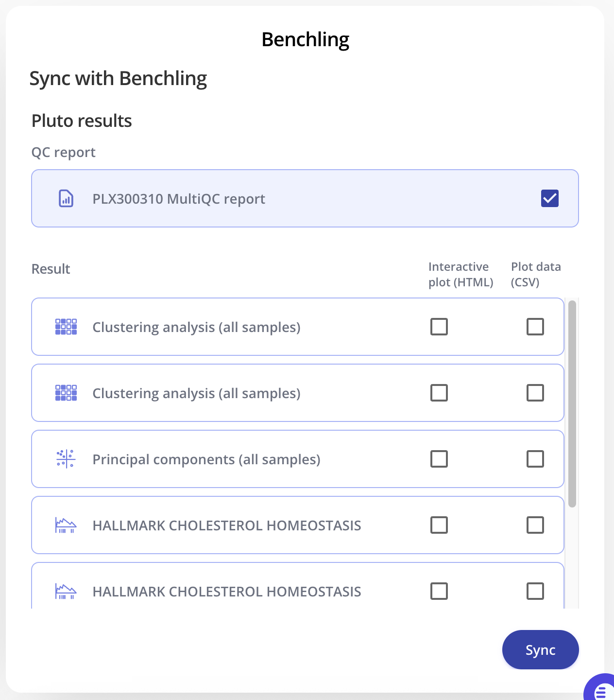Screen dimensions: 614x700
Task: Enable Interactive plot for first Clustering analysis
Action: [439, 327]
